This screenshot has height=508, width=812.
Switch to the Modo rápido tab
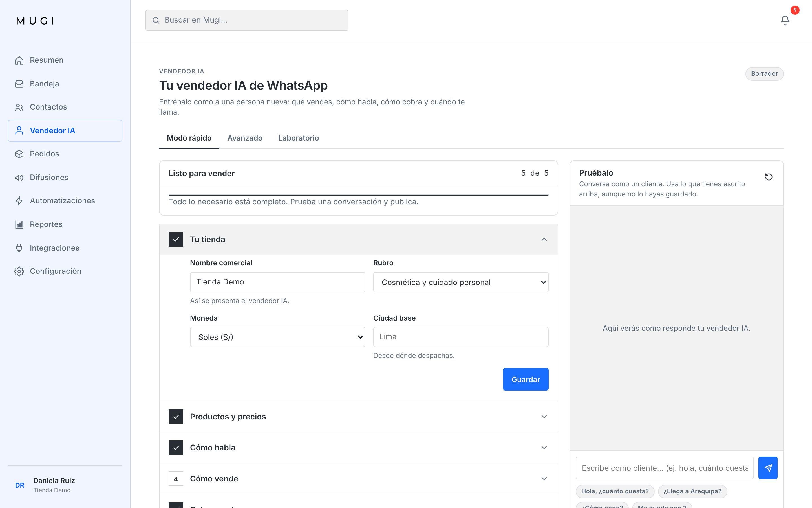point(189,138)
